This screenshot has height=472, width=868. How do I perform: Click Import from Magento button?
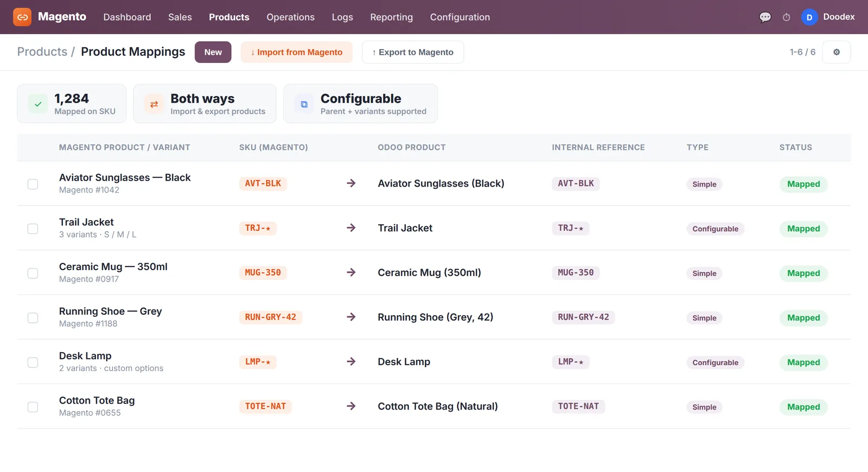click(x=297, y=52)
